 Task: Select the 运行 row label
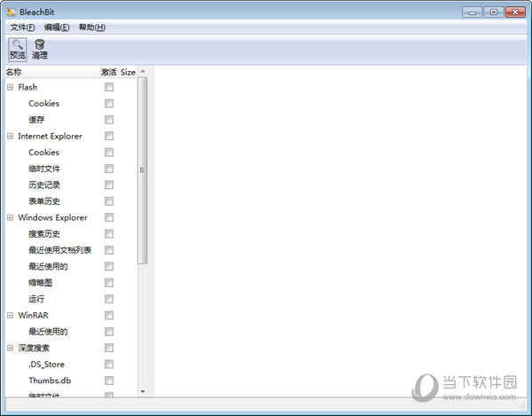coord(36,299)
